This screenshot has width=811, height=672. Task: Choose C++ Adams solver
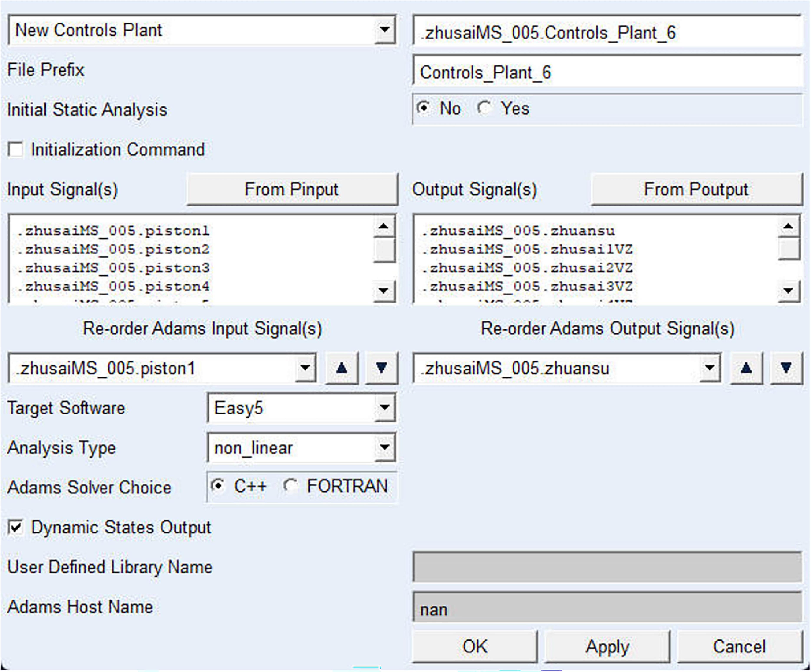click(218, 486)
